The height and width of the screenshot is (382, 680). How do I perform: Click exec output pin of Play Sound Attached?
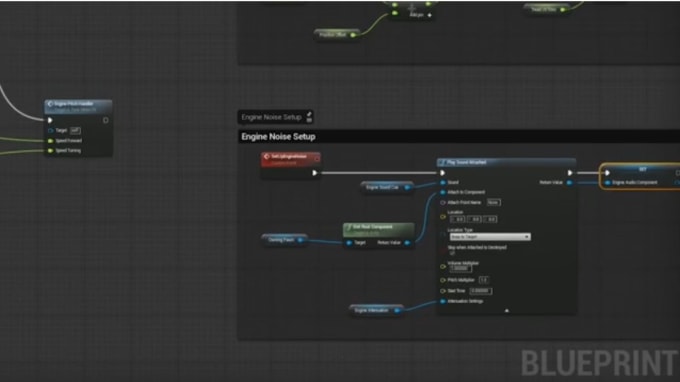pyautogui.click(x=570, y=173)
